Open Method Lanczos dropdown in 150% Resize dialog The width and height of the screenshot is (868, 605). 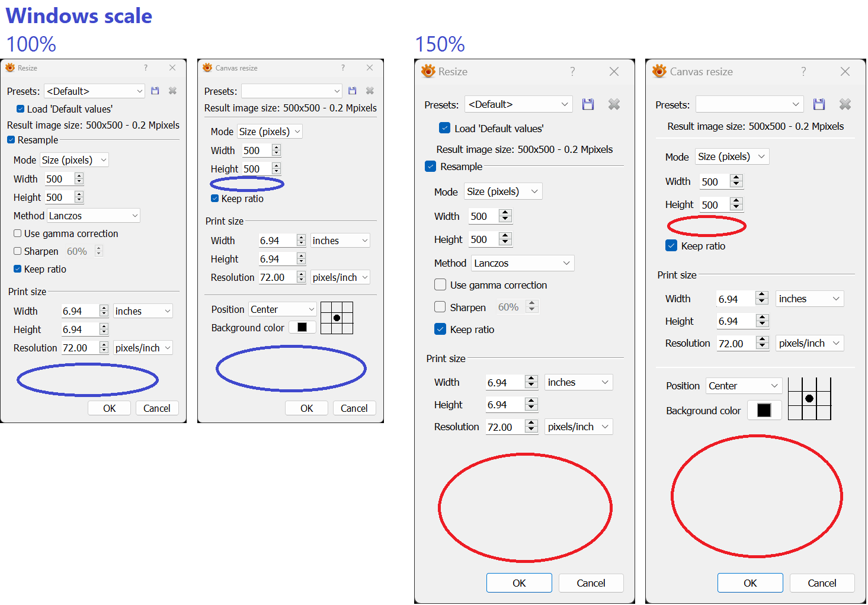(523, 263)
